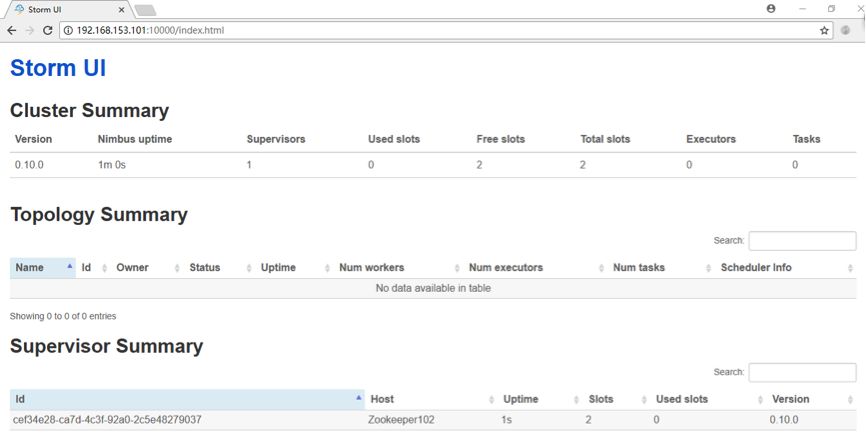Click 'No data available in table' message
This screenshot has height=437, width=866.
433,288
